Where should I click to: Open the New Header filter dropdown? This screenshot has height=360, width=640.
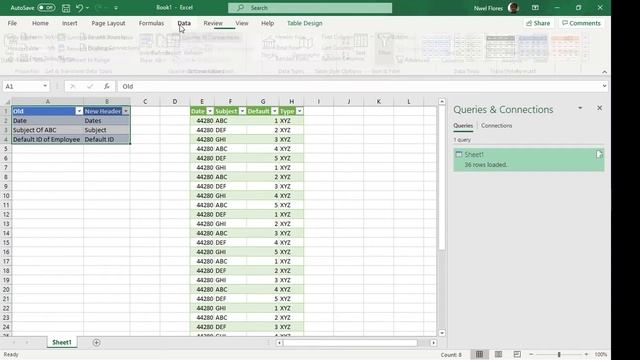tap(126, 111)
